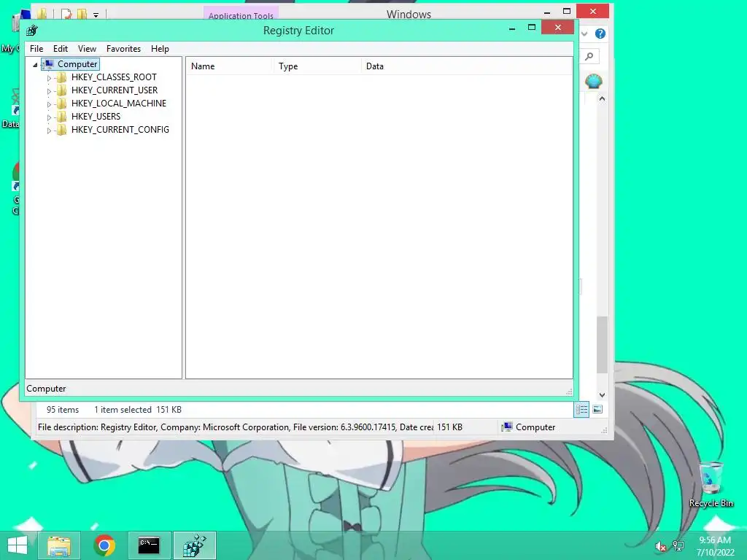
Task: Click the Explorer shell icon below search
Action: pos(594,82)
